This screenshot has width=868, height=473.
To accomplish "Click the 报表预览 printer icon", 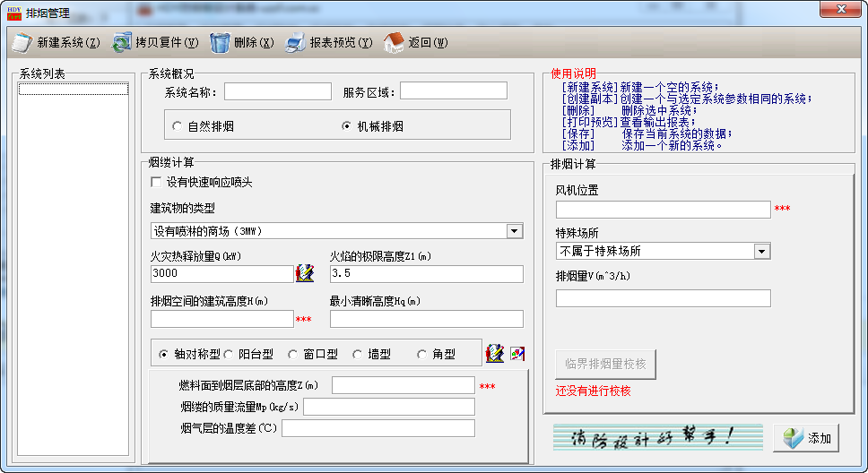I will 295,43.
